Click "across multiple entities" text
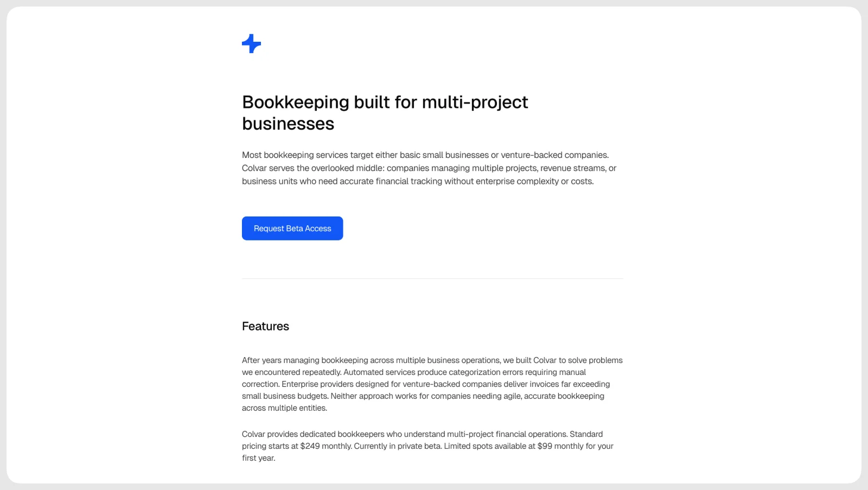Image resolution: width=868 pixels, height=490 pixels. (x=284, y=408)
